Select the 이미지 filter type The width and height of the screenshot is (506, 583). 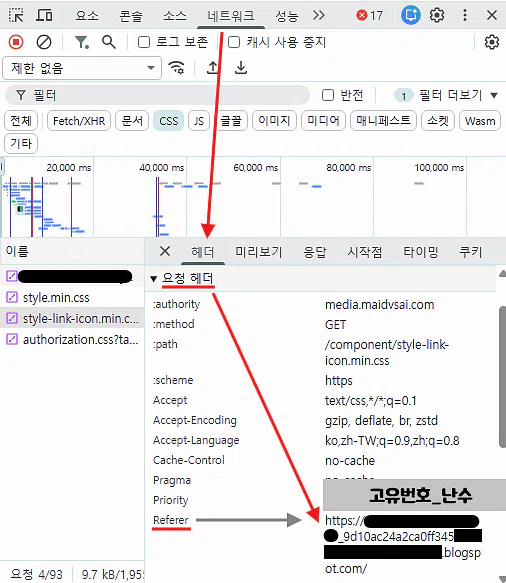coord(274,121)
